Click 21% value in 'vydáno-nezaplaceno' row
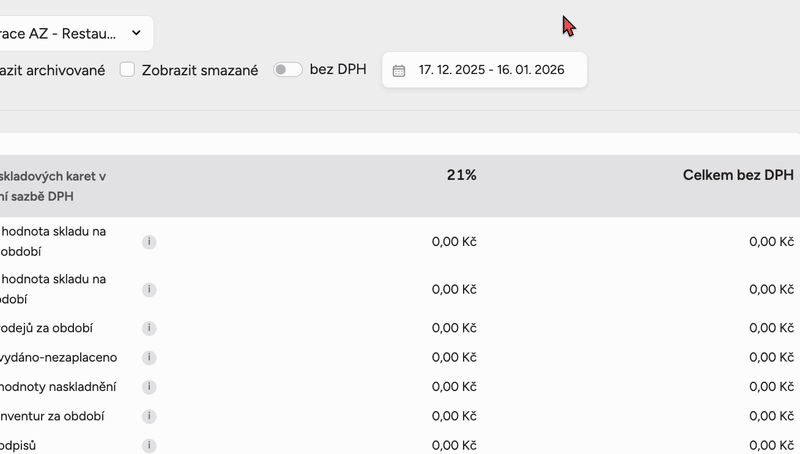This screenshot has height=454, width=800. coord(454,358)
